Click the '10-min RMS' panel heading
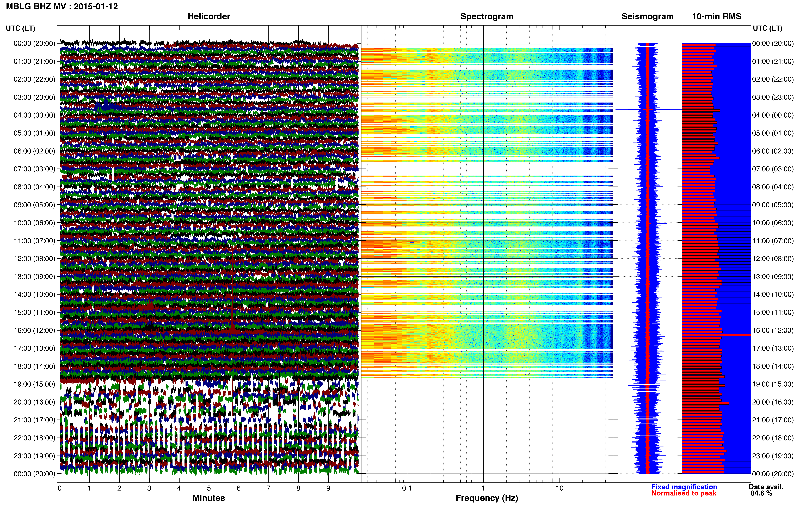Screen dimensions: 812x508 pyautogui.click(x=717, y=16)
